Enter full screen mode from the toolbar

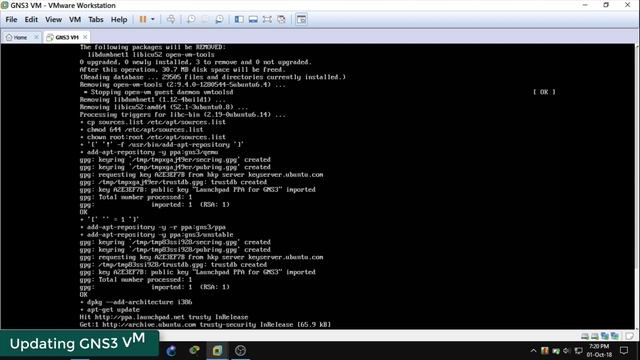click(267, 19)
